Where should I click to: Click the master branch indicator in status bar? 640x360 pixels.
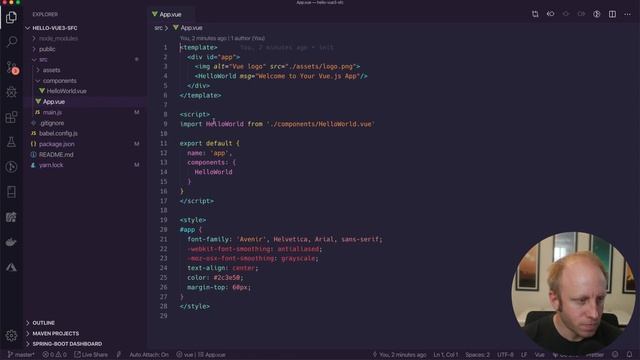[x=20, y=355]
